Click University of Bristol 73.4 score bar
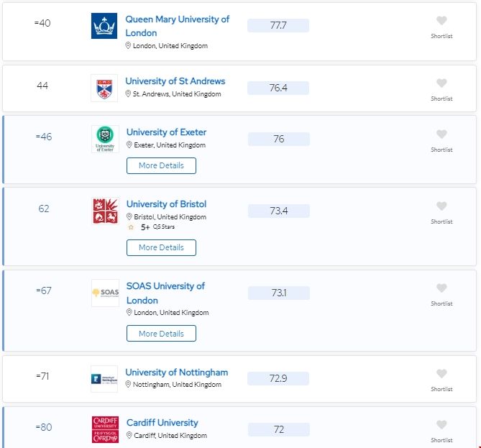 pos(278,211)
